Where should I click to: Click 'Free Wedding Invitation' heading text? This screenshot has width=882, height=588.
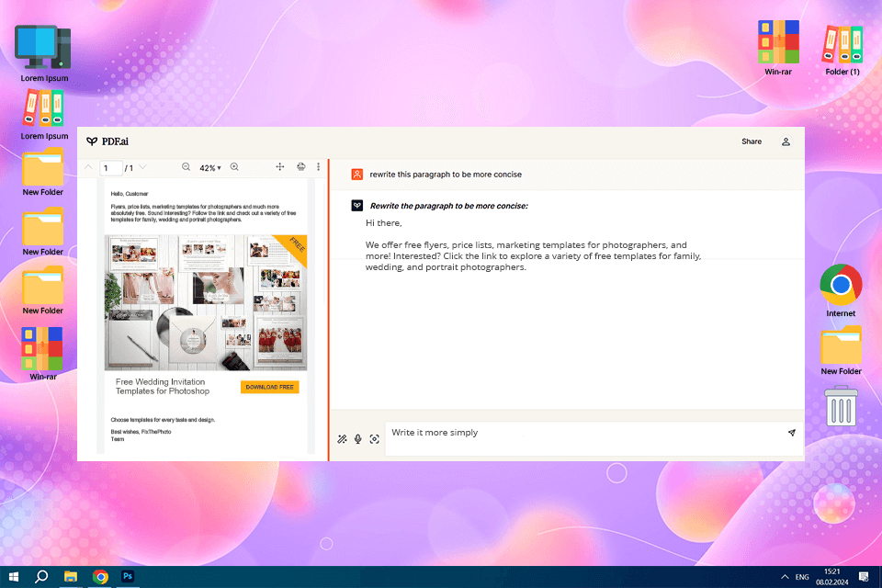point(160,381)
